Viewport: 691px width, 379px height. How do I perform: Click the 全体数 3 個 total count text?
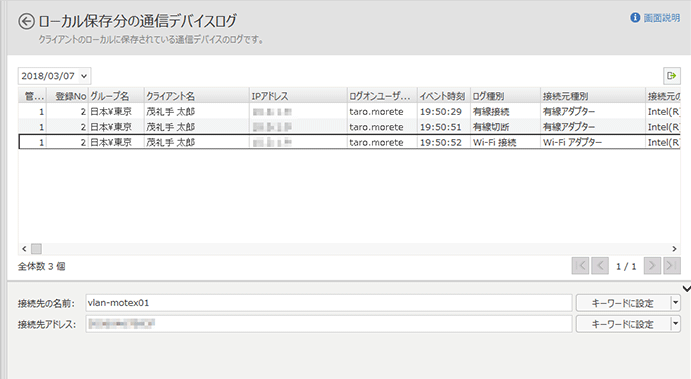pos(41,266)
